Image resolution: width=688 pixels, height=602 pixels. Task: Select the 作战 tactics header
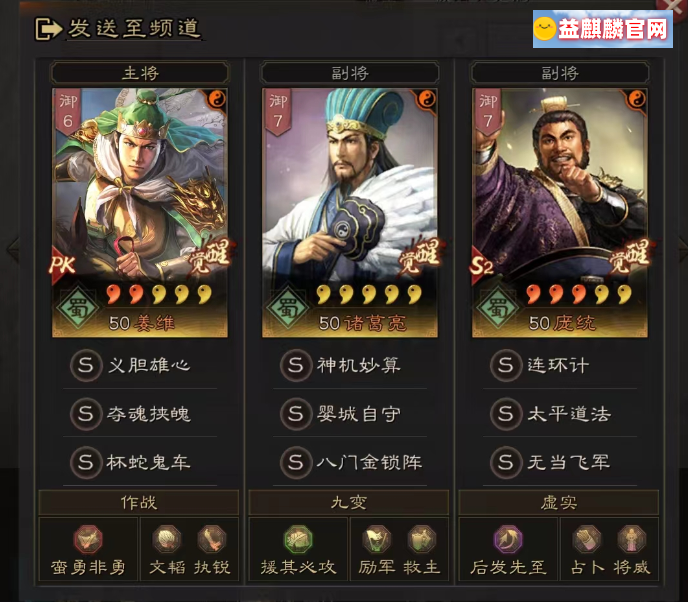139,502
